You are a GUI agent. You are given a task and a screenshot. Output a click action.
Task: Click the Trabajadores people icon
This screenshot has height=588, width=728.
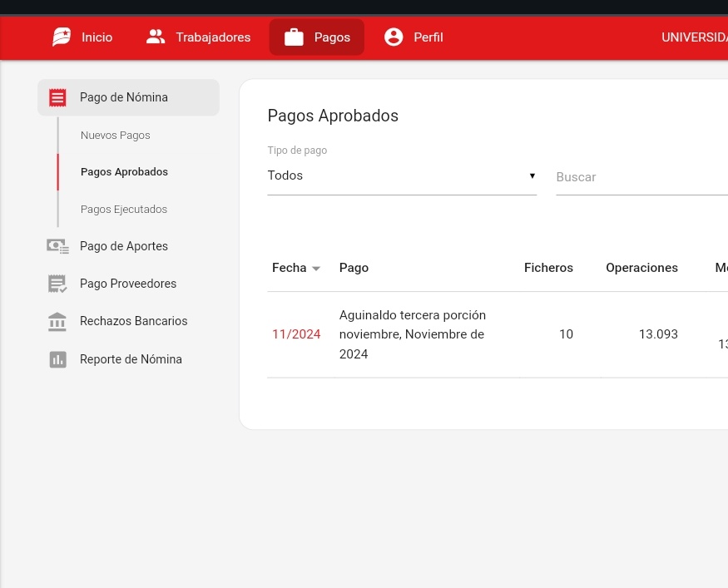click(156, 37)
